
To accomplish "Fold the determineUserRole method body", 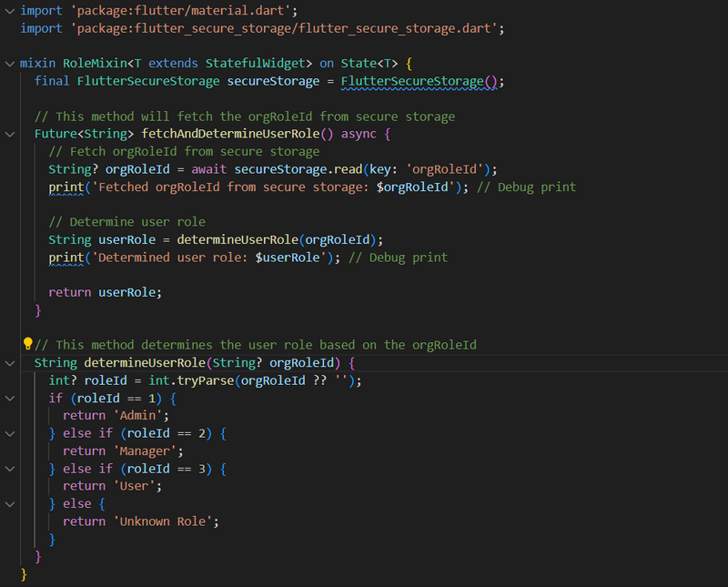I will pos(9,363).
